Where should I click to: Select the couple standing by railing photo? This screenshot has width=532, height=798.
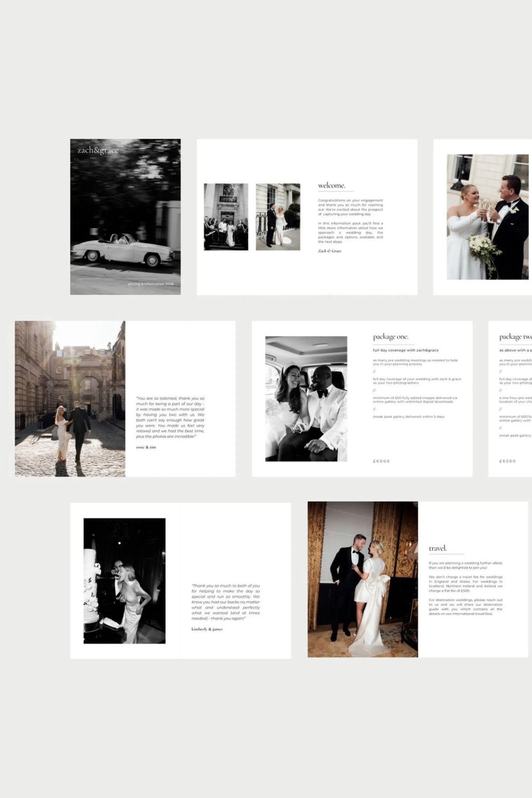pyautogui.click(x=278, y=217)
